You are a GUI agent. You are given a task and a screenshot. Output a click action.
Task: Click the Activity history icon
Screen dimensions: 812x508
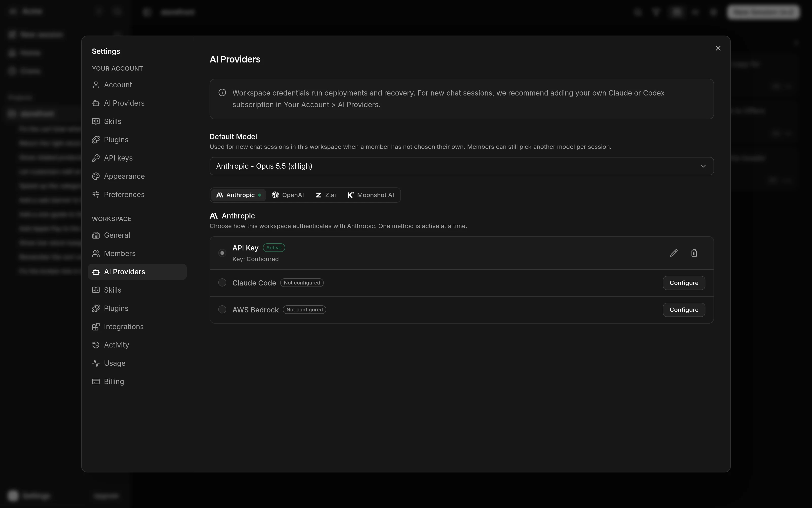pyautogui.click(x=96, y=345)
